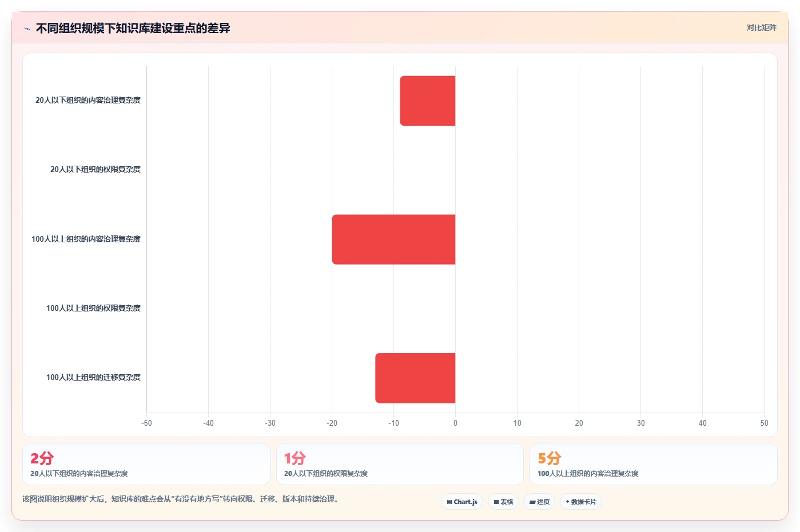Click the chart title 不同组织规模下知识库建设重点的差异
This screenshot has height=532, width=800.
(133, 28)
